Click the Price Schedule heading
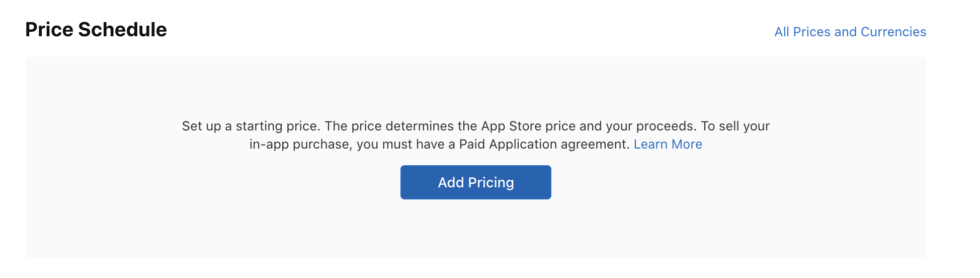Screen dimensions: 980x278 click(96, 30)
